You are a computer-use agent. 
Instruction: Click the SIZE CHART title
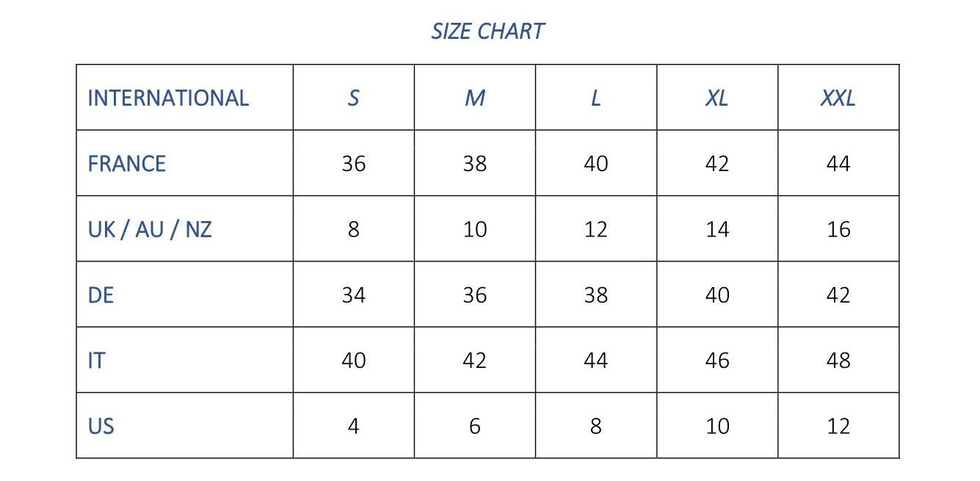click(487, 32)
